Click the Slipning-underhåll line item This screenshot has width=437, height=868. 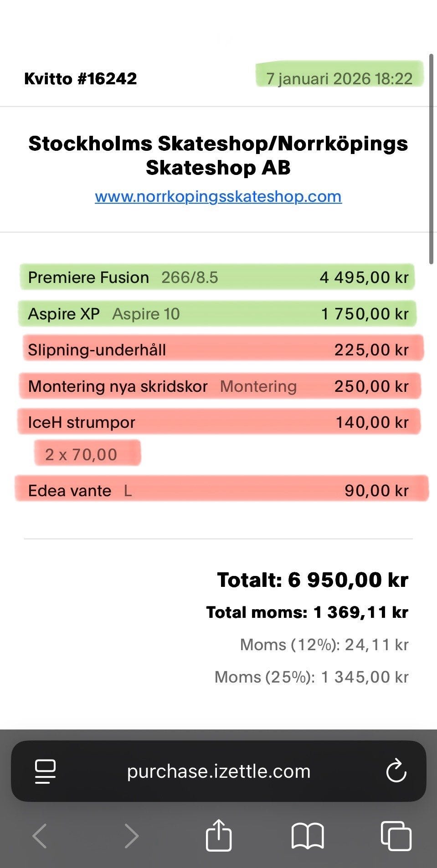(x=223, y=349)
